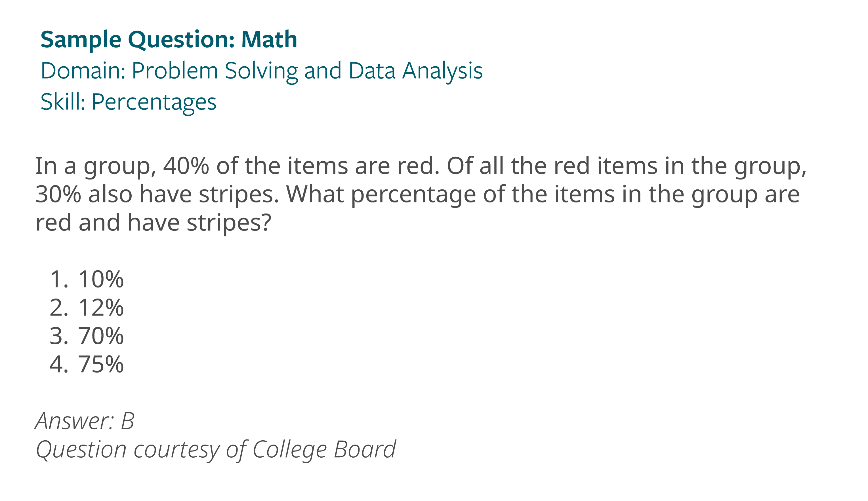This screenshot has height=501, width=868.
Task: Click 'College Board' in the credit line
Action: click(x=324, y=449)
